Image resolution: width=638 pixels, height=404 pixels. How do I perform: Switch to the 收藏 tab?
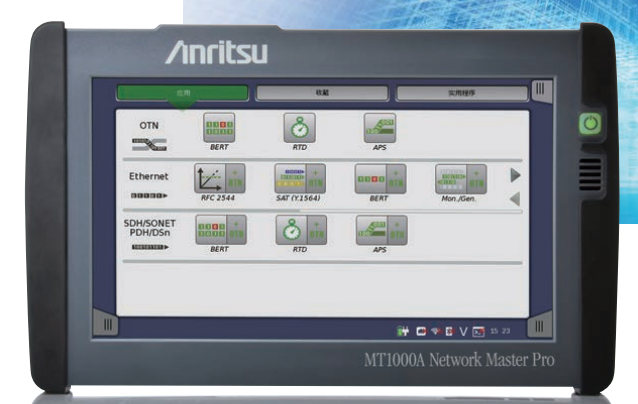pyautogui.click(x=320, y=92)
